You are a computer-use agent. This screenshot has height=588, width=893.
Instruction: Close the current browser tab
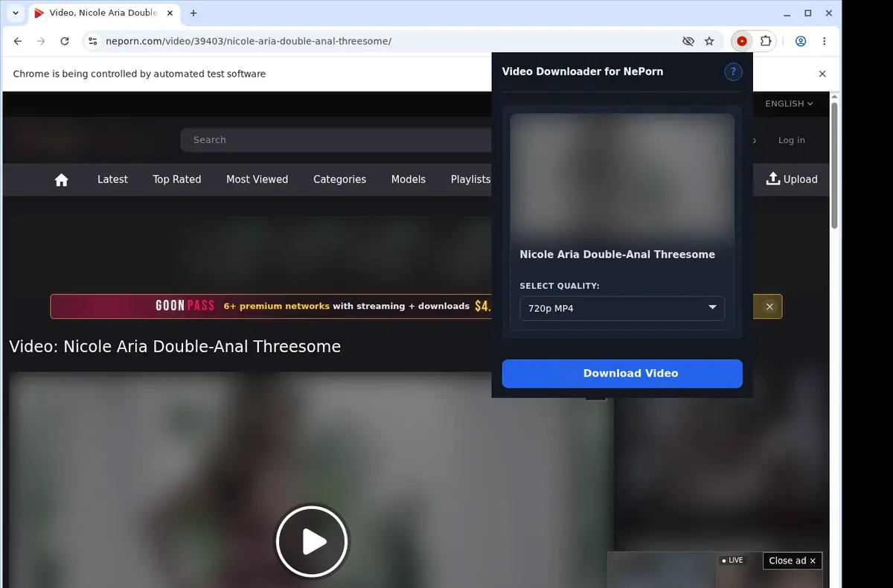point(170,13)
